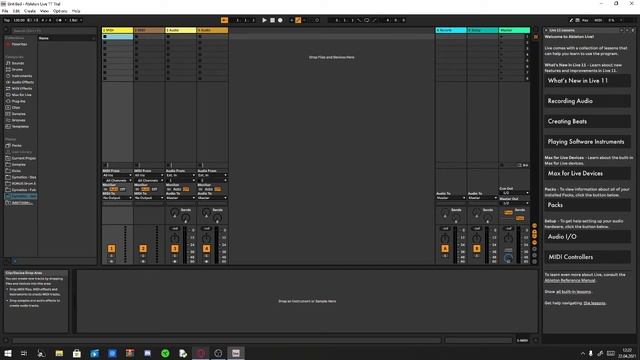Open Audio Effects category in browser
The image size is (640, 360).
(22, 82)
